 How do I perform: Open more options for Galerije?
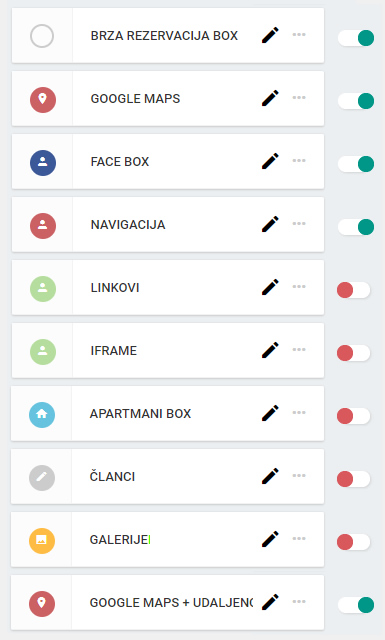click(299, 538)
